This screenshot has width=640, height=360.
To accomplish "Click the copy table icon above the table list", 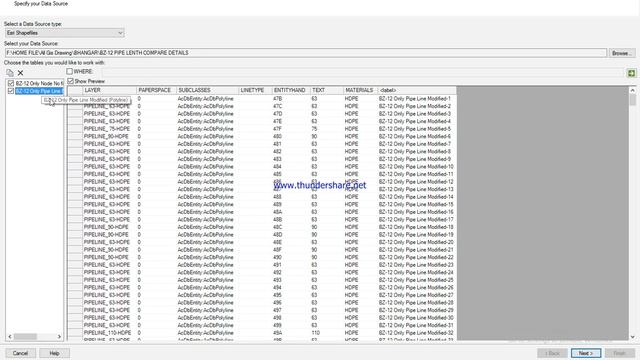I will coord(10,73).
